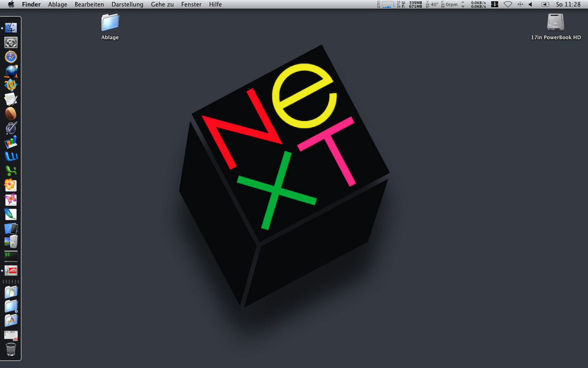Launch Virtual PC computer tower icon
Image resolution: width=588 pixels, height=368 pixels.
pos(11,242)
